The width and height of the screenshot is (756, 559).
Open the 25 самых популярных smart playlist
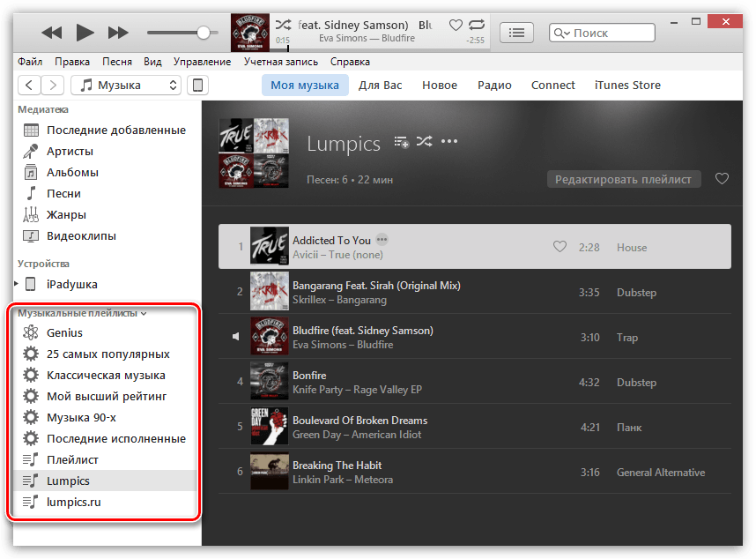pyautogui.click(x=106, y=354)
